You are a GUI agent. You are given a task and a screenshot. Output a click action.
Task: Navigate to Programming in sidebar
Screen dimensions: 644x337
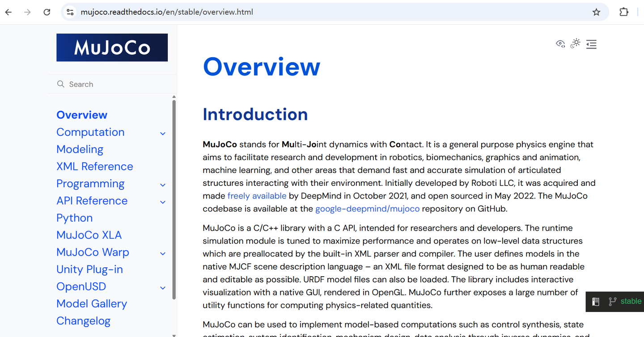point(90,184)
